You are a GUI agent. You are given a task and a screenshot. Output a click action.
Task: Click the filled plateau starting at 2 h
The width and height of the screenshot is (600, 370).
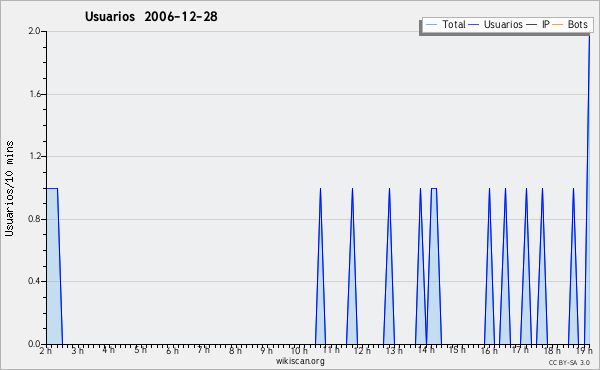(54, 266)
